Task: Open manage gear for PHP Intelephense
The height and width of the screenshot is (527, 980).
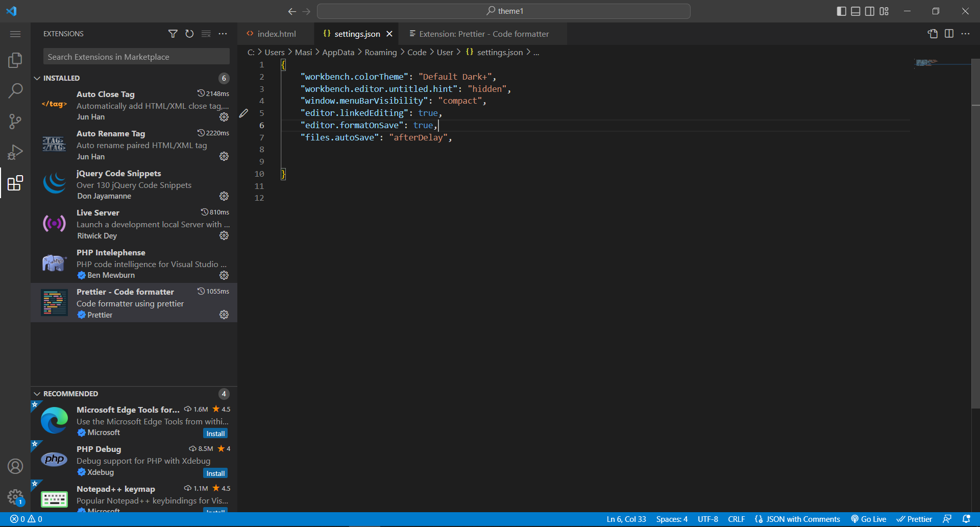Action: pyautogui.click(x=224, y=275)
